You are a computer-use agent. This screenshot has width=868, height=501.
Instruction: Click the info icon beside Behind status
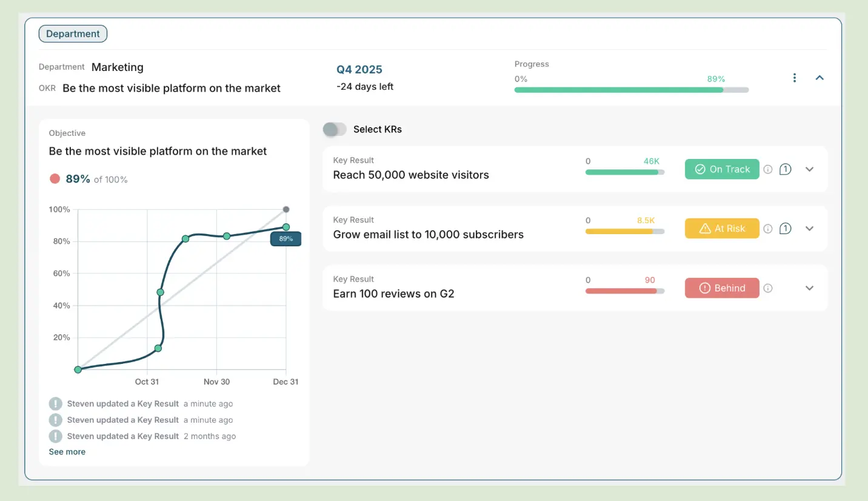pos(767,288)
